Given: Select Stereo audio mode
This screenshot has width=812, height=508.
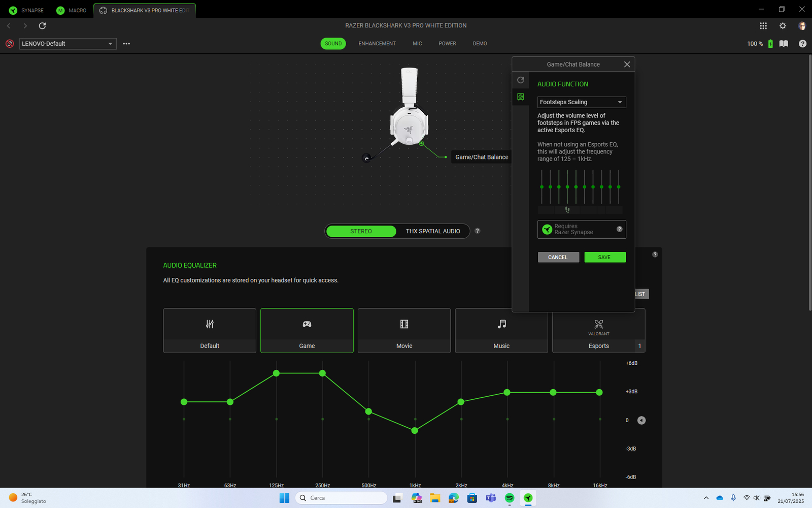Looking at the screenshot, I should click(x=361, y=231).
